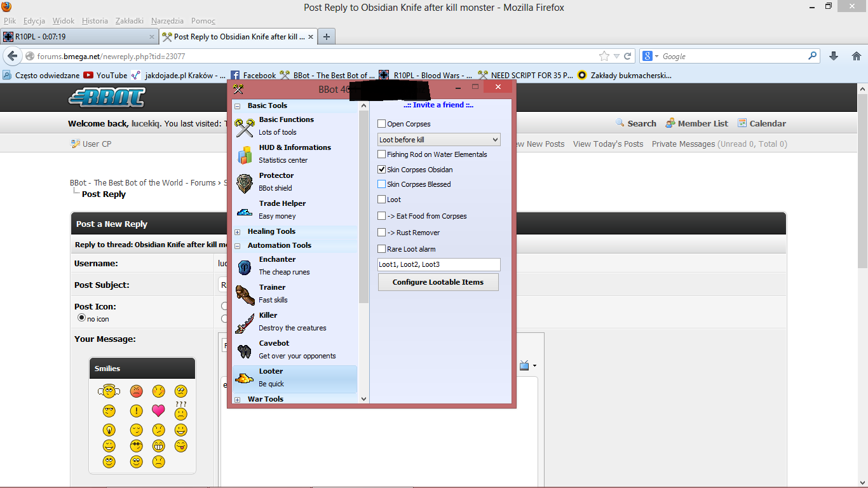Open the Invite a friend link
Screen dimensions: 868x488
(x=438, y=105)
